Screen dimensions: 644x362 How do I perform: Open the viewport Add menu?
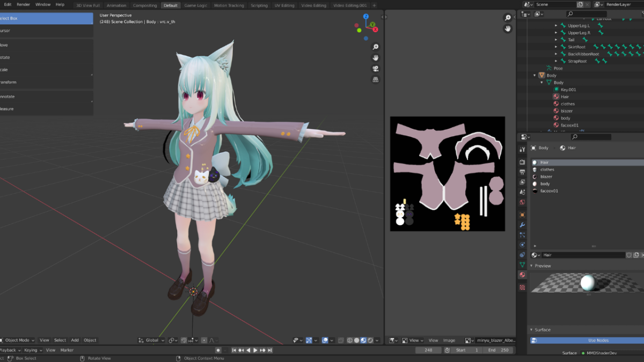75,340
